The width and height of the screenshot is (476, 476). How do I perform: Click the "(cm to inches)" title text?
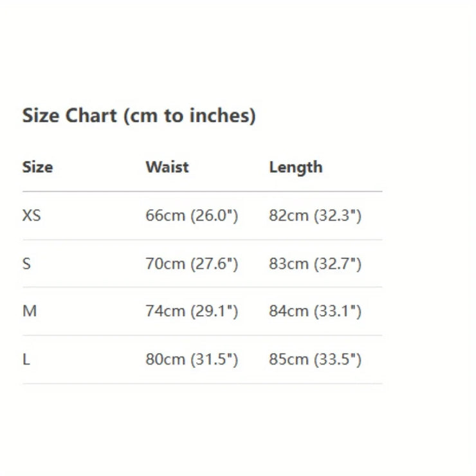(x=189, y=116)
